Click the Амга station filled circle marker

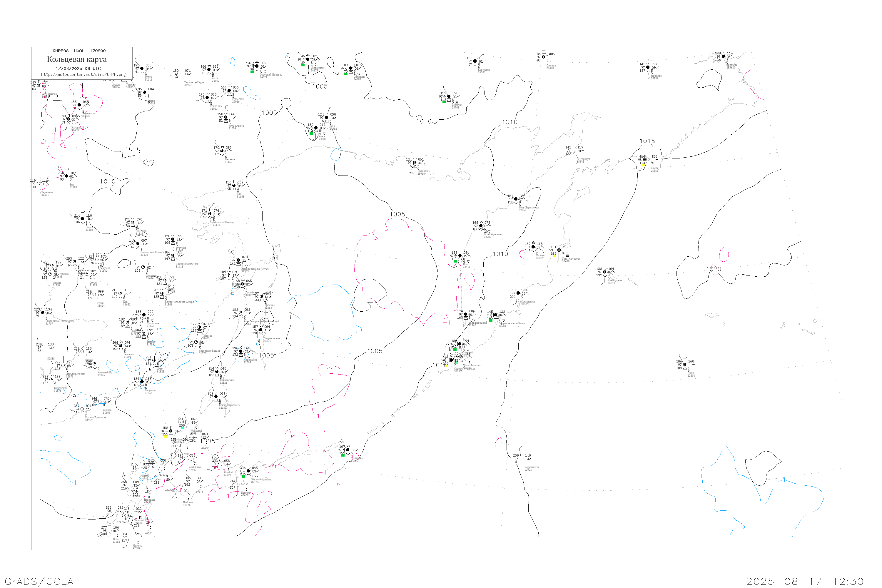(x=209, y=70)
